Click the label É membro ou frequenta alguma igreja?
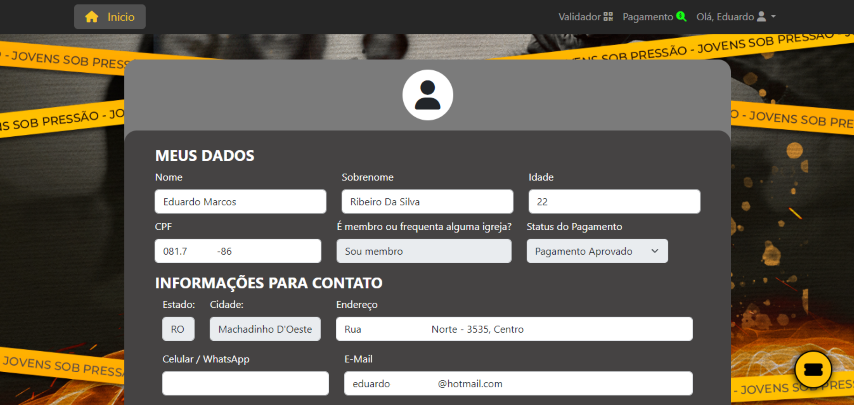Viewport: 854px width, 405px height. pos(424,226)
